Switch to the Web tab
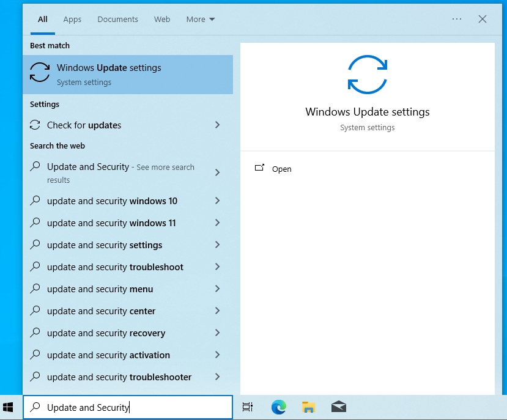The image size is (507, 420). tap(162, 20)
